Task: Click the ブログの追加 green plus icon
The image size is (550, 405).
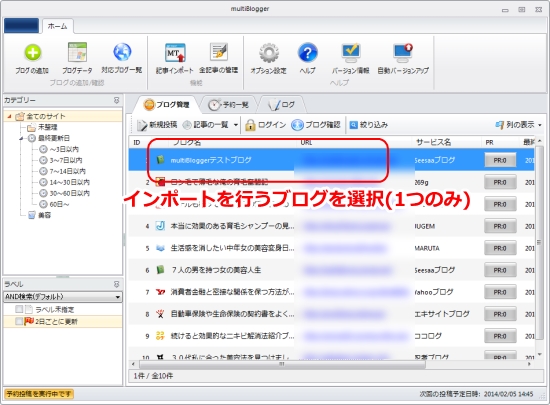Action: click(32, 53)
